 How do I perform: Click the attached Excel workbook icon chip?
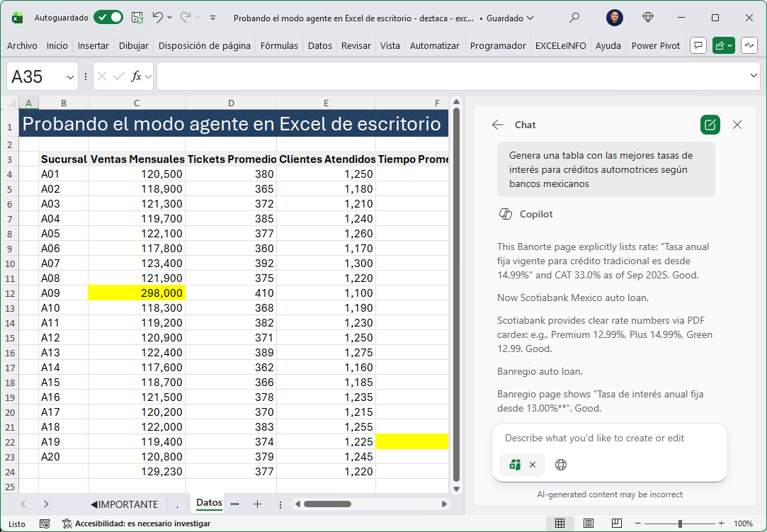coord(515,465)
